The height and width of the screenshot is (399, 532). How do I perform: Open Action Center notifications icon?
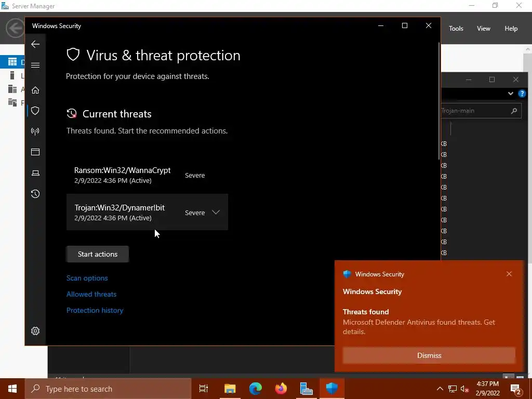[516, 389]
